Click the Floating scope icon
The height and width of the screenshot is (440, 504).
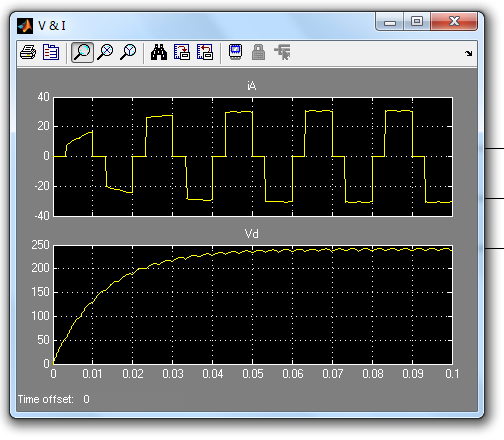[x=235, y=52]
